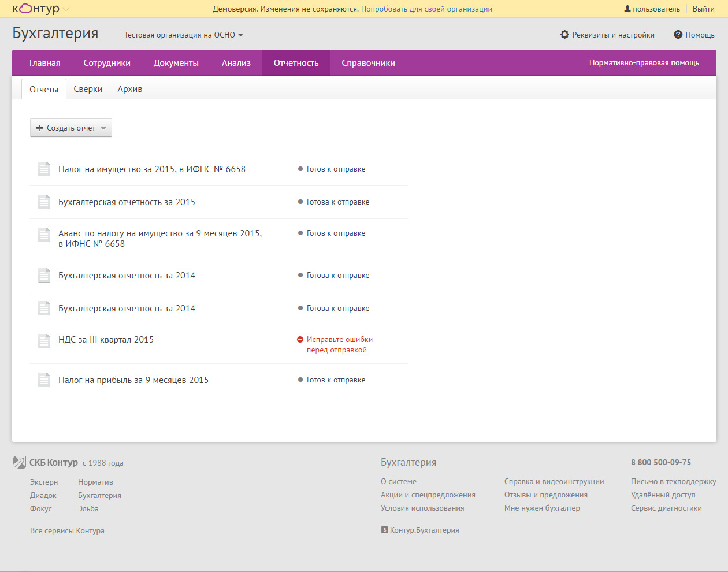This screenshot has height=572, width=728.
Task: Click the red error icon next to Исправьте ошибки
Action: click(300, 340)
